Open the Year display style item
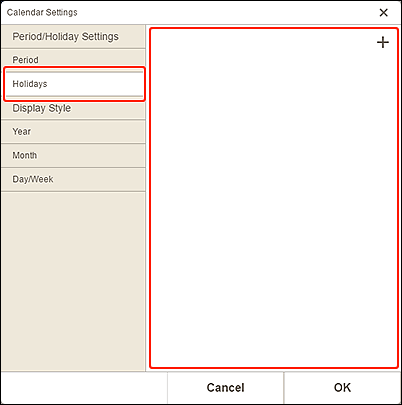The height and width of the screenshot is (405, 402). (73, 132)
